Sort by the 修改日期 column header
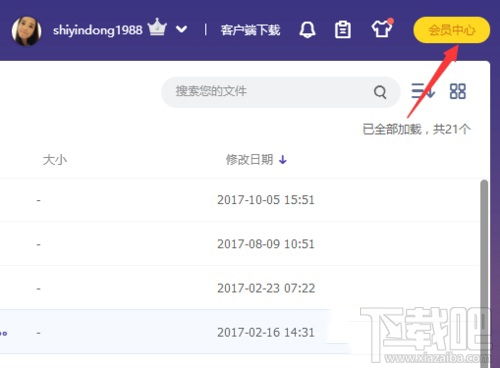Screen dimensions: 500x368 (x=250, y=160)
